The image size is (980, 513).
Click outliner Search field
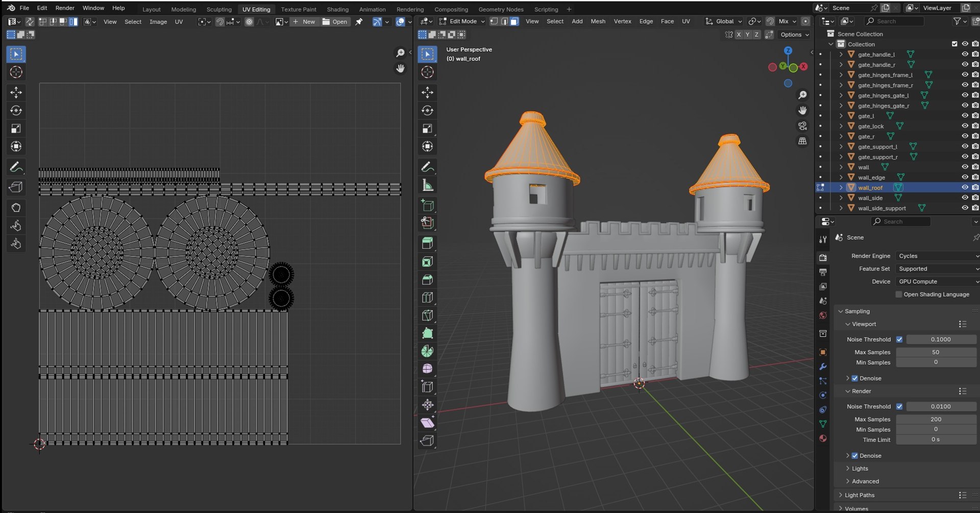[894, 21]
